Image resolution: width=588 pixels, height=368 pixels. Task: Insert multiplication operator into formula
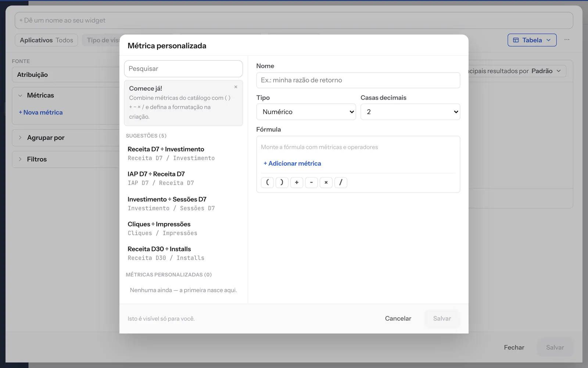tap(326, 182)
